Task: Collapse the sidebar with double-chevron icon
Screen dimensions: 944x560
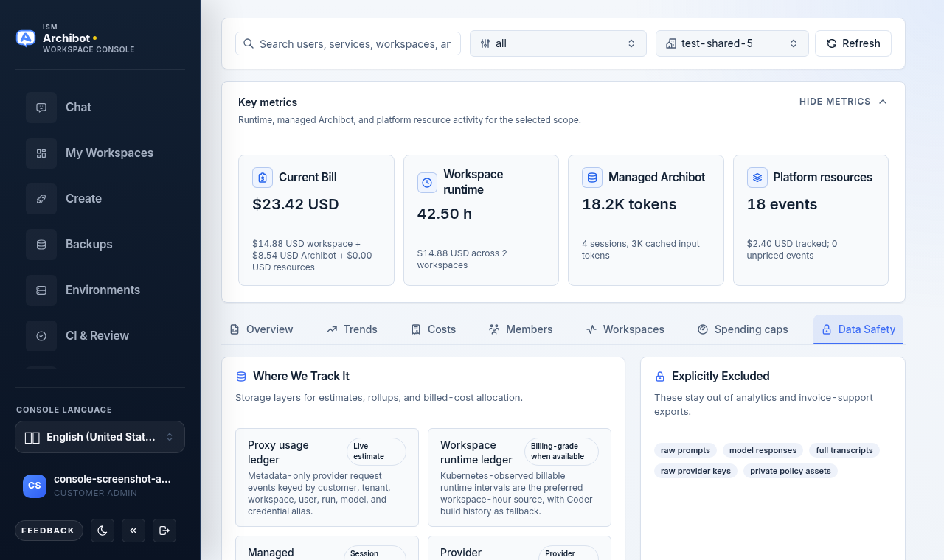Action: tap(133, 531)
